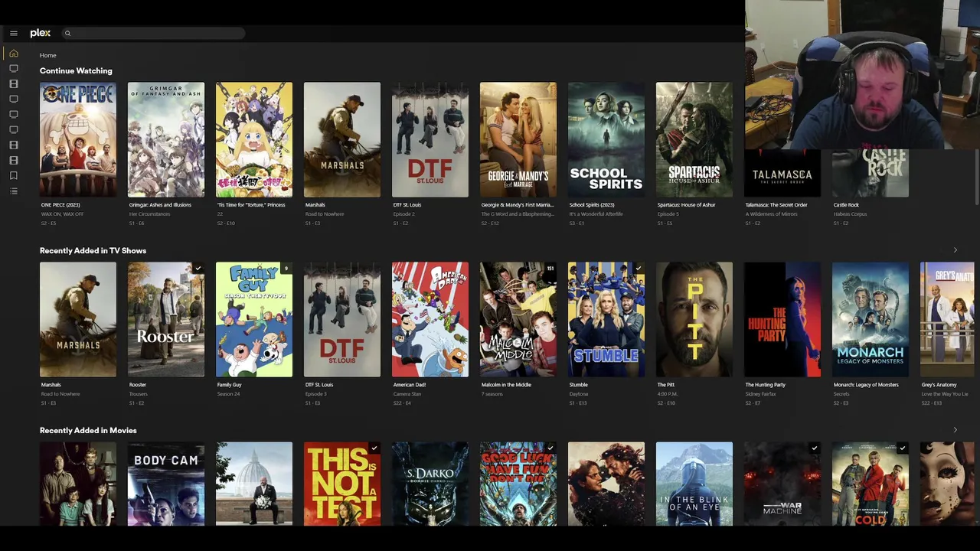Click the unwatched count 9 badge on Family Guy
Image resolution: width=980 pixels, height=551 pixels.
coord(286,269)
